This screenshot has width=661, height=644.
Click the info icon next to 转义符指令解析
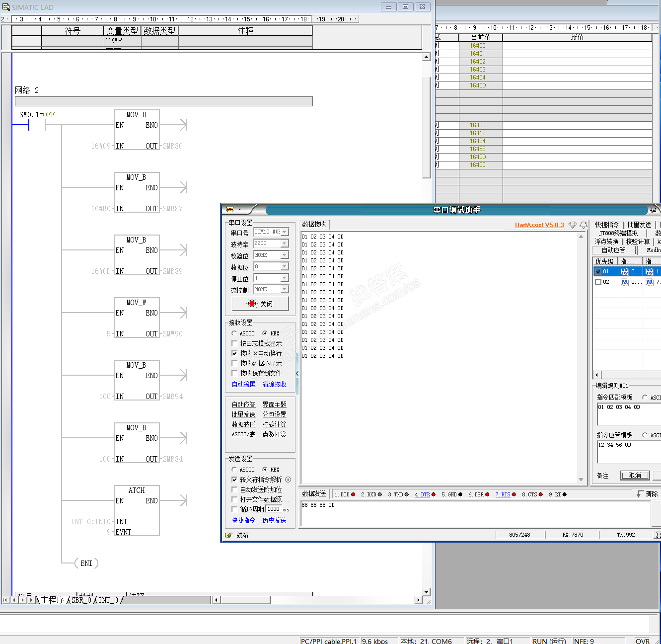[x=288, y=480]
